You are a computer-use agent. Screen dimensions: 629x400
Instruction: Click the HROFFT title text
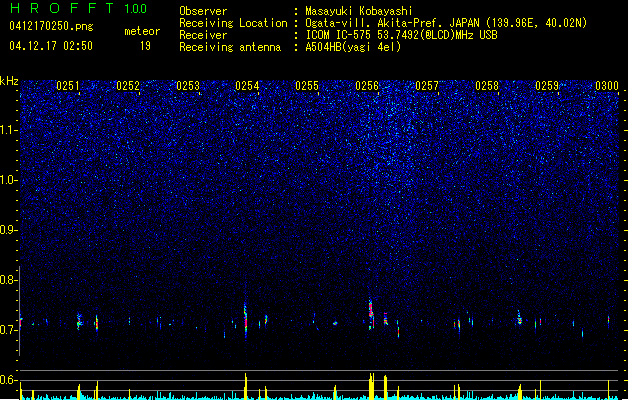coord(62,8)
